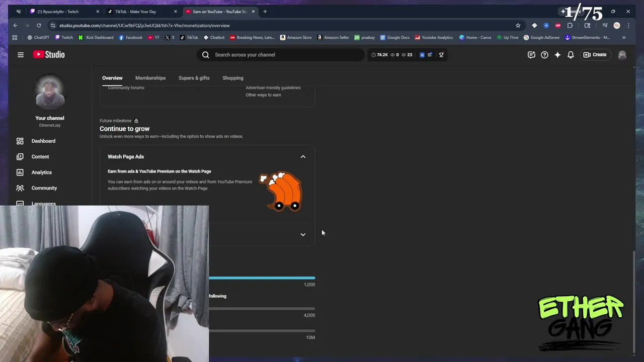Open the Community sidebar icon

[x=20, y=188]
